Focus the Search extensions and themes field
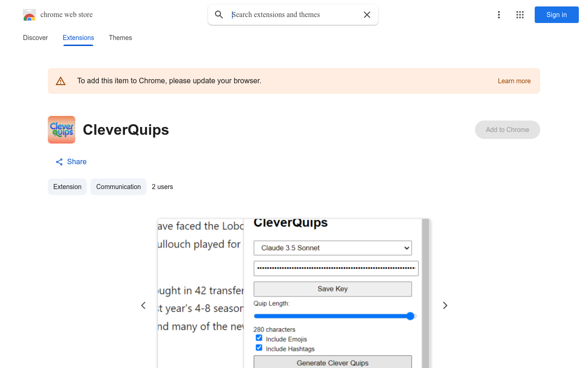Screen dimensions: 588x368 [294, 15]
